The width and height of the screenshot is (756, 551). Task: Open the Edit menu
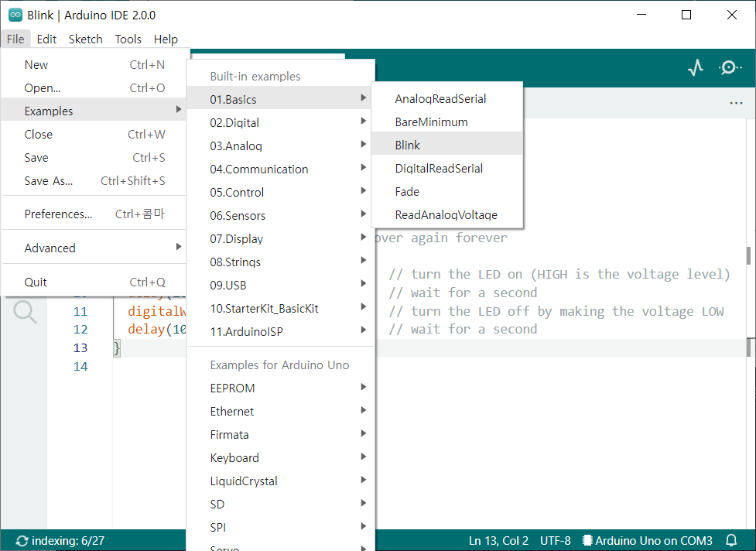(x=46, y=39)
